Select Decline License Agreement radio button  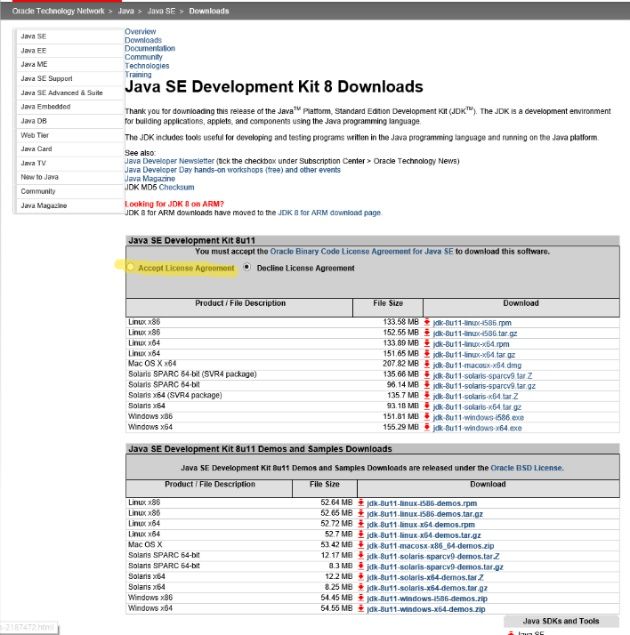point(247,267)
